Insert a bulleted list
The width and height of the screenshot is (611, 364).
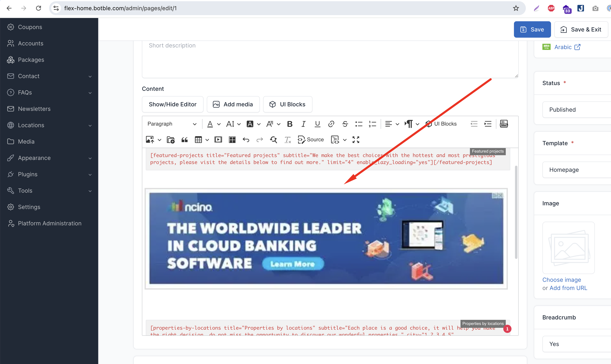[x=359, y=124]
